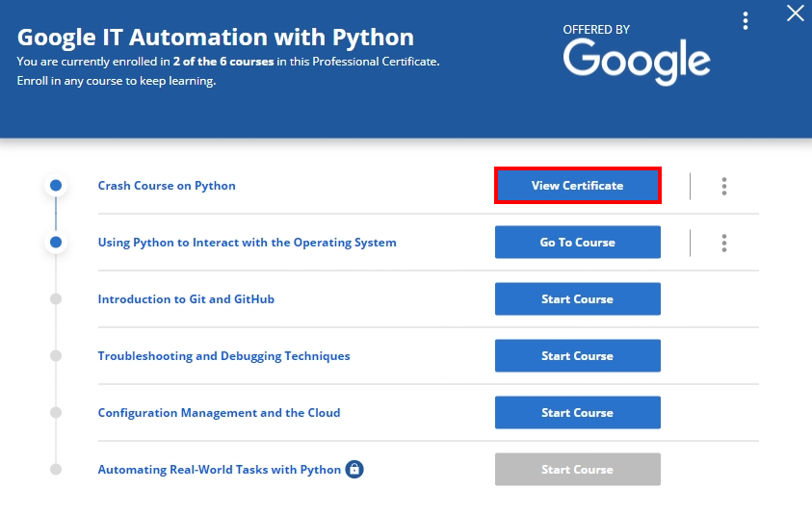Click the Google IT Automation with Python title
This screenshot has width=812, height=516.
216,38
